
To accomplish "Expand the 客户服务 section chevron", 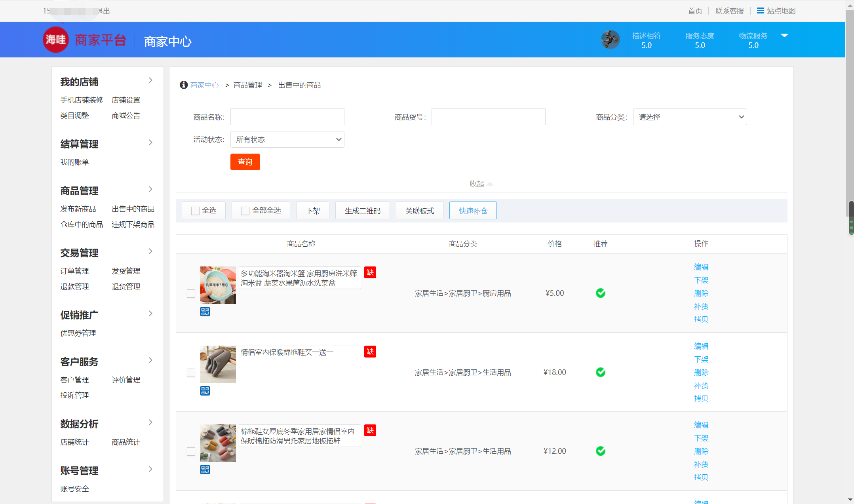I will click(150, 360).
